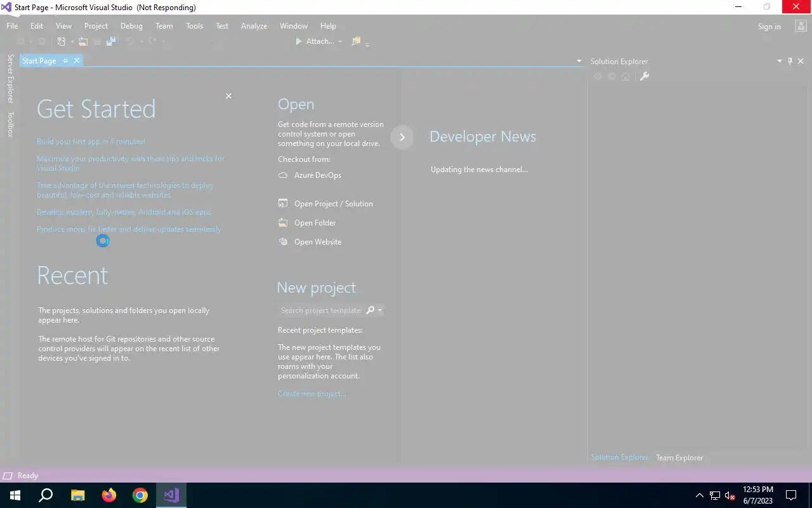812x508 pixels.
Task: Click the account avatar icon
Action: tap(799, 26)
